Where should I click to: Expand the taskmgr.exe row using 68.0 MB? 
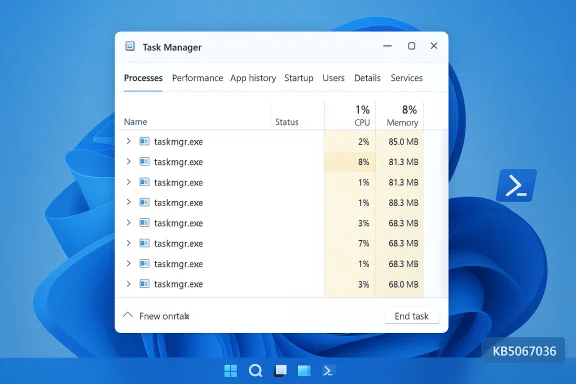coord(129,284)
